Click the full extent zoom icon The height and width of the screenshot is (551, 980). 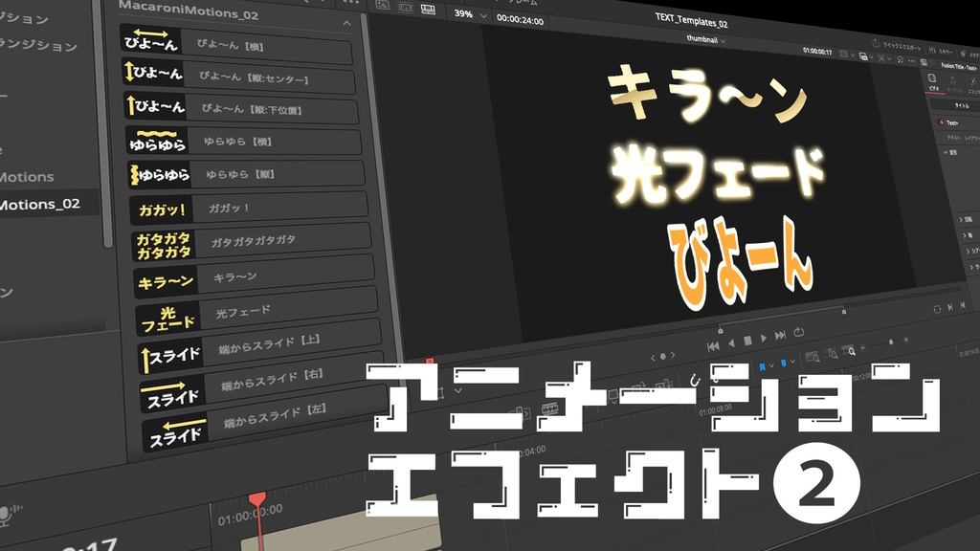(x=813, y=356)
